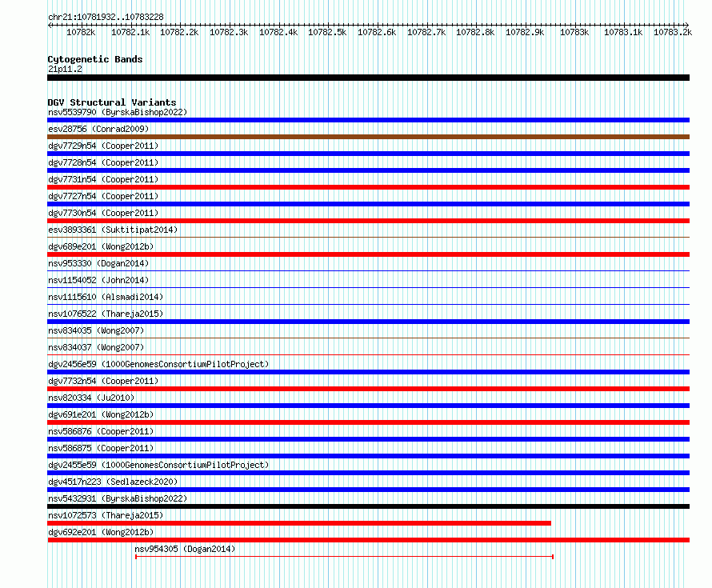Open dgv2456e59 (1000GenomesConsortiumPilotProject) entry
Viewport: 712px width, 588px height.
(x=158, y=364)
